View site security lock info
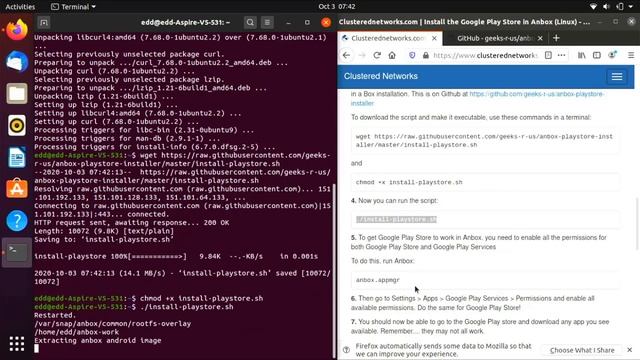640x360 pixels. coord(425,55)
